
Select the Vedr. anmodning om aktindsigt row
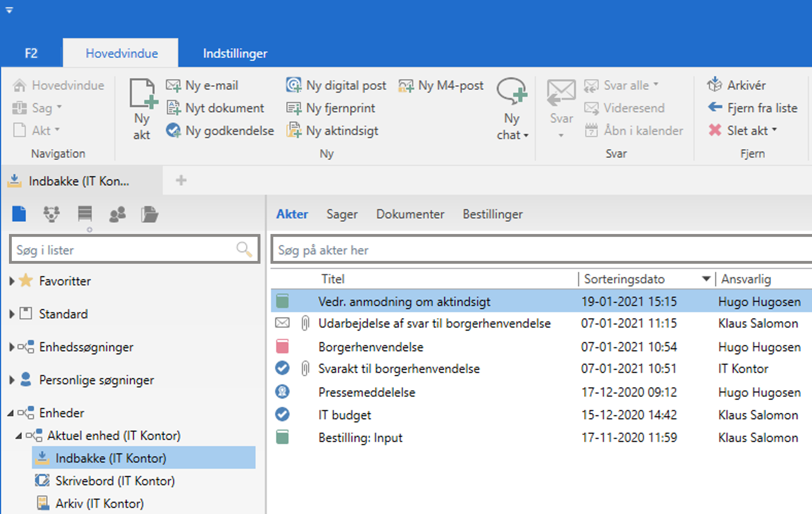(541, 301)
